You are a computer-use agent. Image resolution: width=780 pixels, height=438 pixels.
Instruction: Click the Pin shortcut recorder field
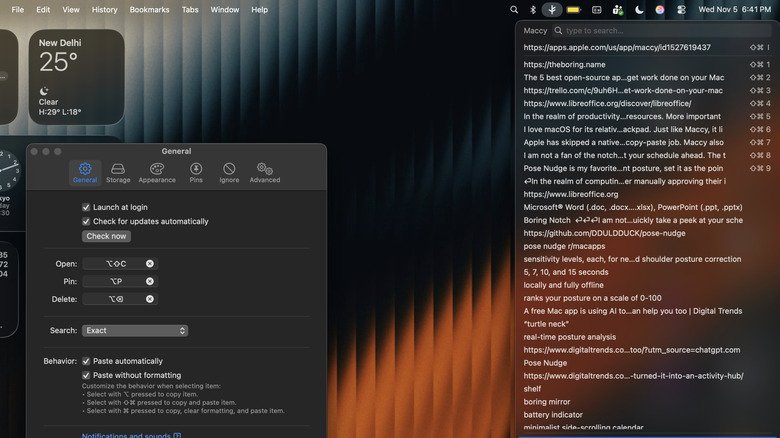click(120, 281)
